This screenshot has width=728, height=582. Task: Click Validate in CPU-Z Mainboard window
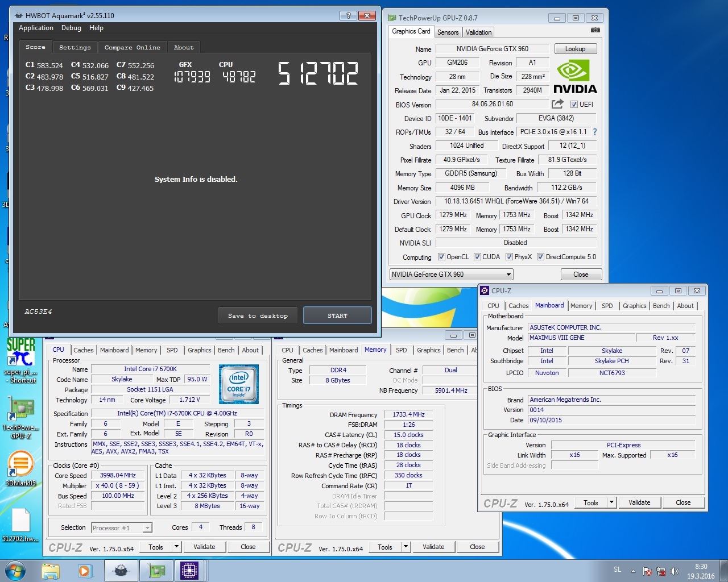[639, 502]
